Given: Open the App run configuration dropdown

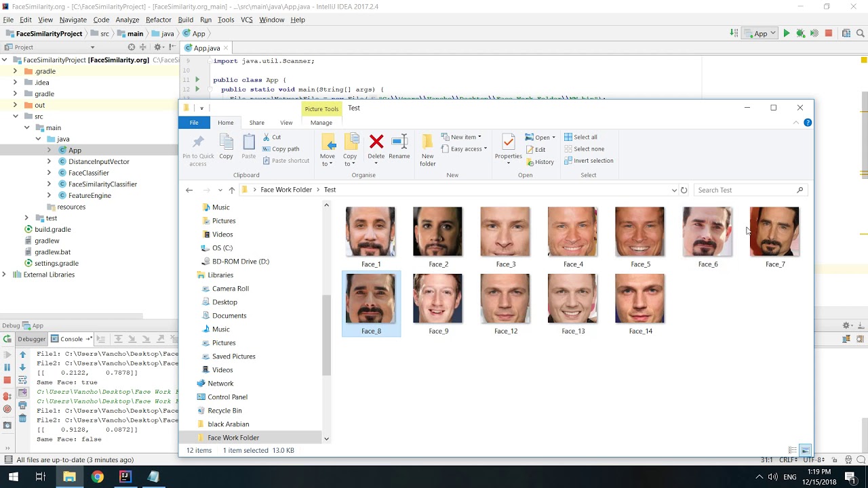Looking at the screenshot, I should pyautogui.click(x=760, y=33).
